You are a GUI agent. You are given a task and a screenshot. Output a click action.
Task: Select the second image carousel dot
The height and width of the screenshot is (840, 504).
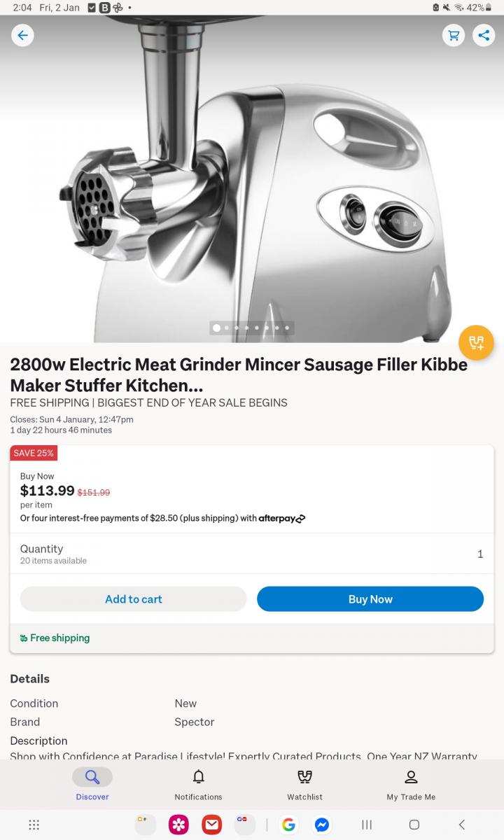click(227, 328)
